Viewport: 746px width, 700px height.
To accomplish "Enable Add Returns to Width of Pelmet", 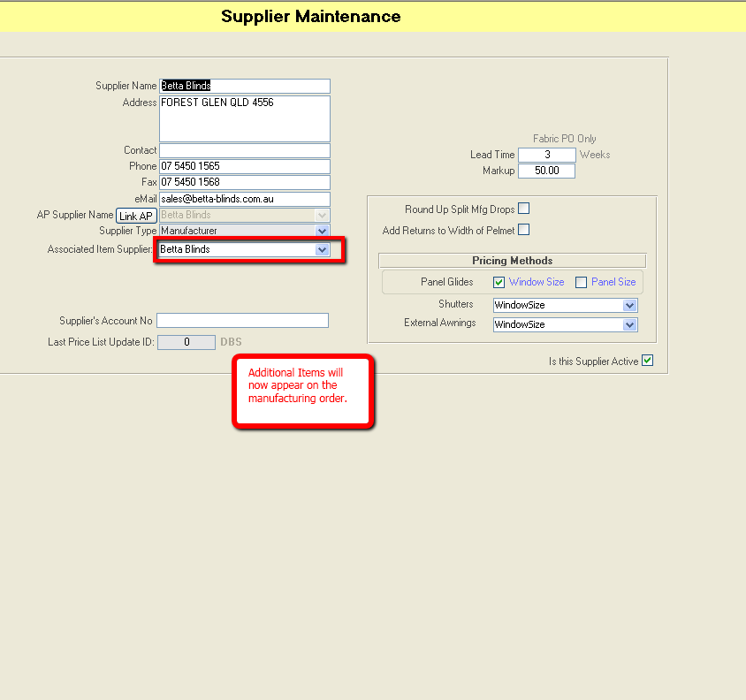I will point(523,229).
